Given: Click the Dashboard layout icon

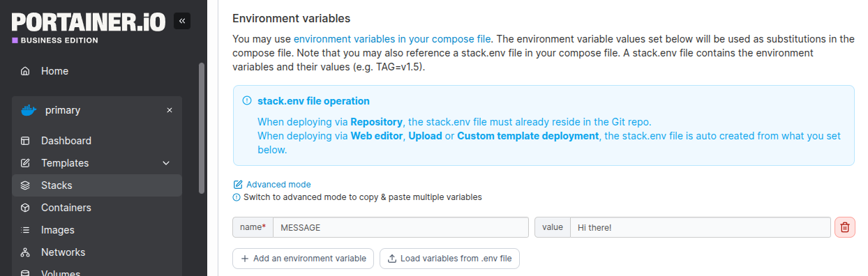Looking at the screenshot, I should [25, 141].
